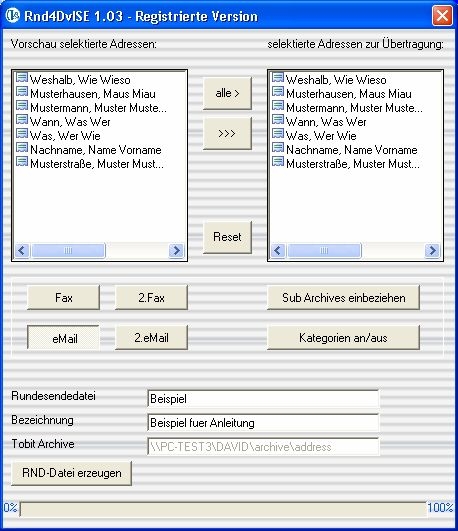This screenshot has width=458, height=531.
Task: Click into the Bezeichnung text field
Action: (263, 422)
